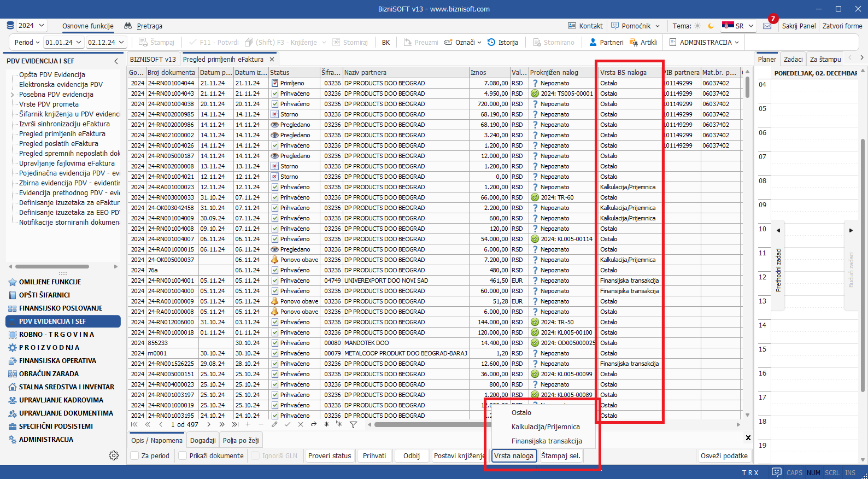Open the Artikli items icon
Image resolution: width=868 pixels, height=479 pixels.
point(634,42)
